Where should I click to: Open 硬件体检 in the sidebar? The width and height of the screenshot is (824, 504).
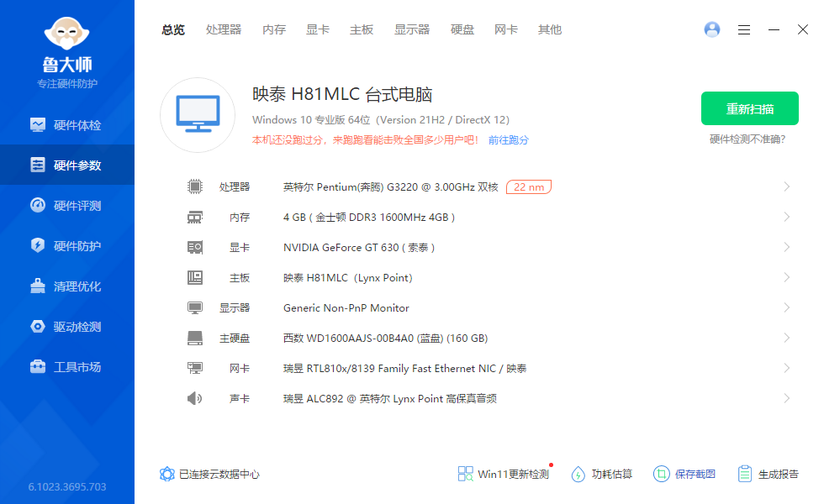coord(66,125)
